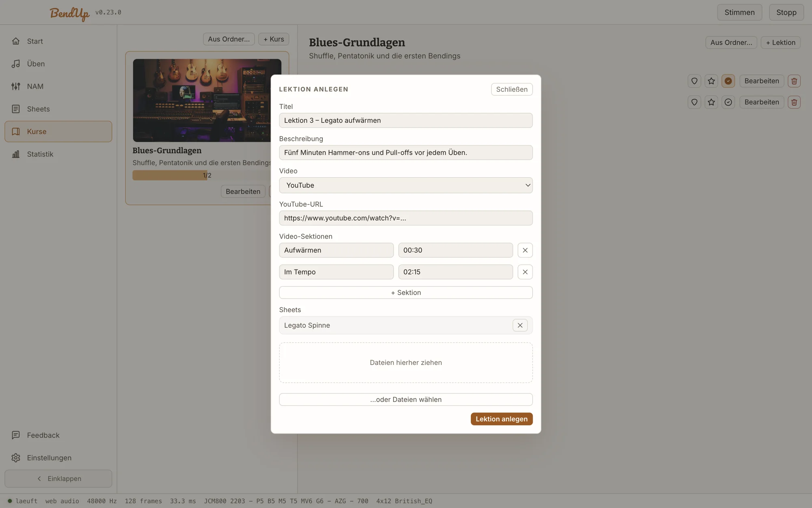812x508 pixels.
Task: Toggle star on second lesson row
Action: 711,102
